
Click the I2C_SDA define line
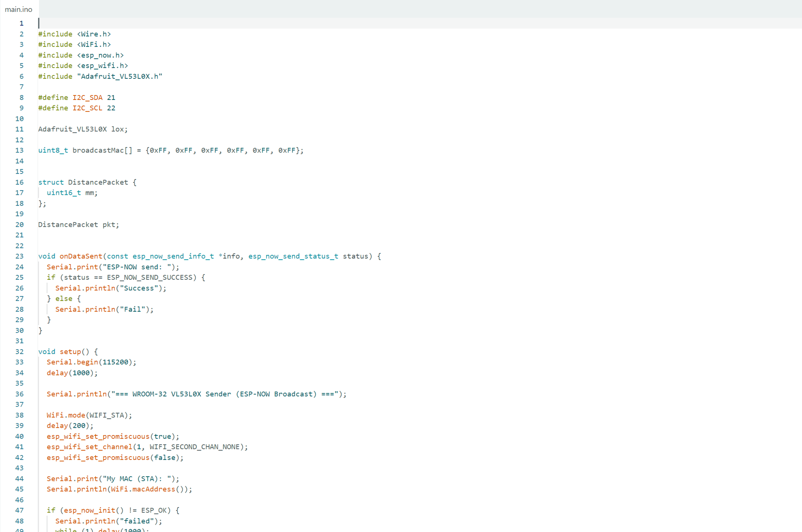click(x=77, y=98)
